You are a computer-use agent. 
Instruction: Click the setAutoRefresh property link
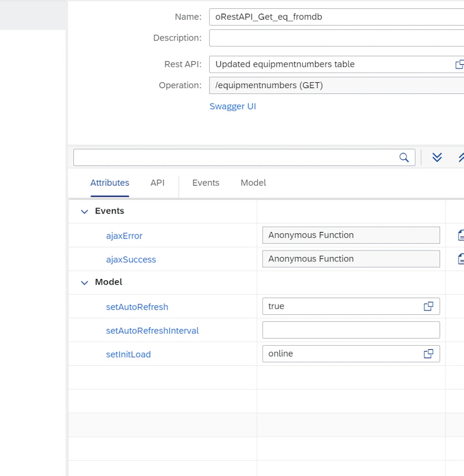pos(137,307)
